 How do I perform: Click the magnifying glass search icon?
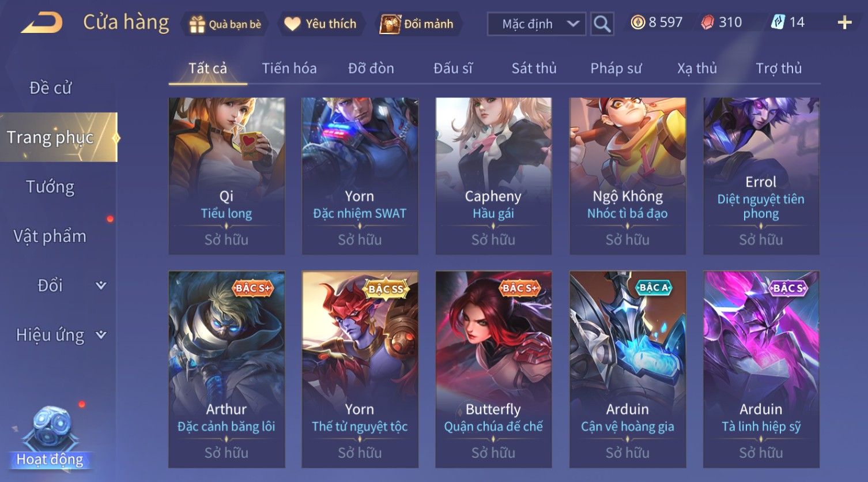602,24
